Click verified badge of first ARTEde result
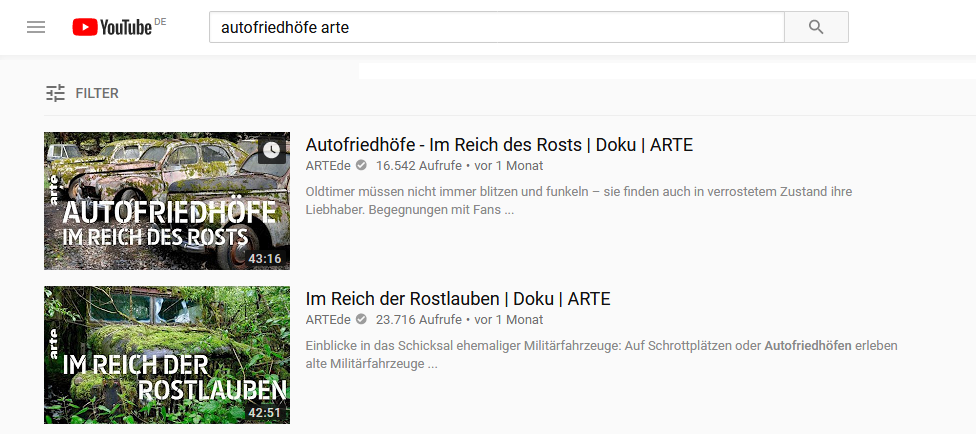 tap(361, 166)
